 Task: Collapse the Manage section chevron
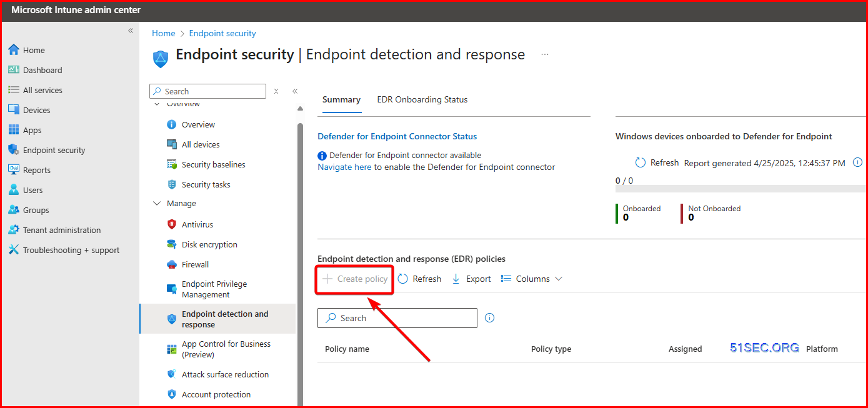[157, 204]
